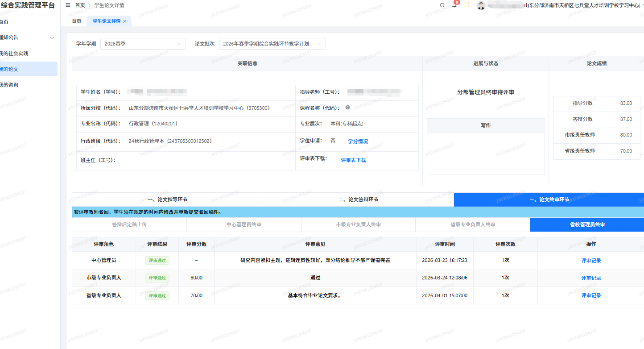Expand the 通知公告 sidebar menu chevron
Screen dimensions: 644x349
click(x=52, y=37)
